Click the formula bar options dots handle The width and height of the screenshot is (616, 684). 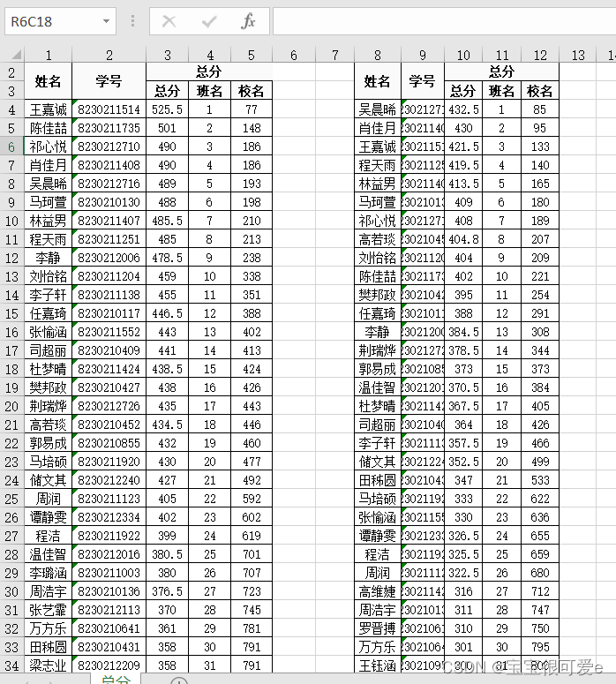[x=132, y=21]
